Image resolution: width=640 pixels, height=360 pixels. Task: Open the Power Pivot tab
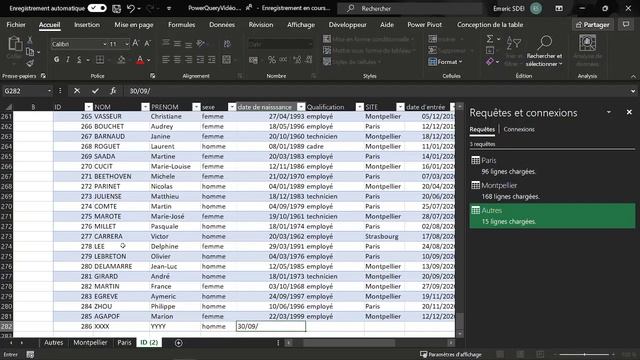[424, 25]
